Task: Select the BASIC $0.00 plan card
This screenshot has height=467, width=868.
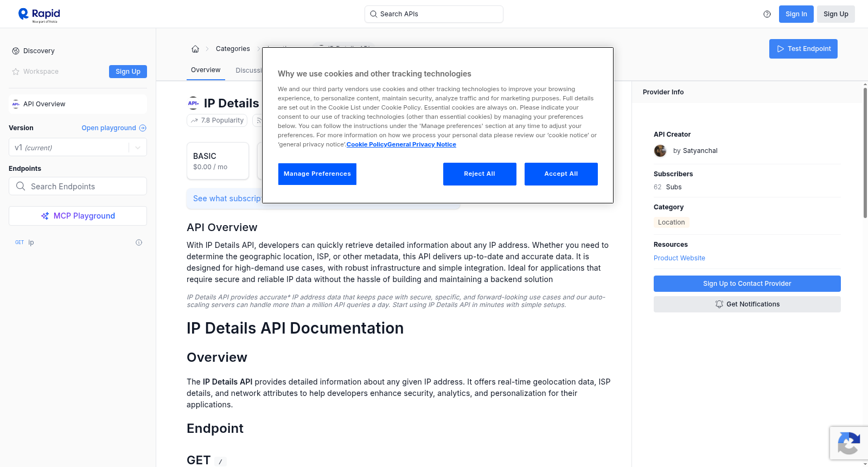Action: [x=218, y=161]
